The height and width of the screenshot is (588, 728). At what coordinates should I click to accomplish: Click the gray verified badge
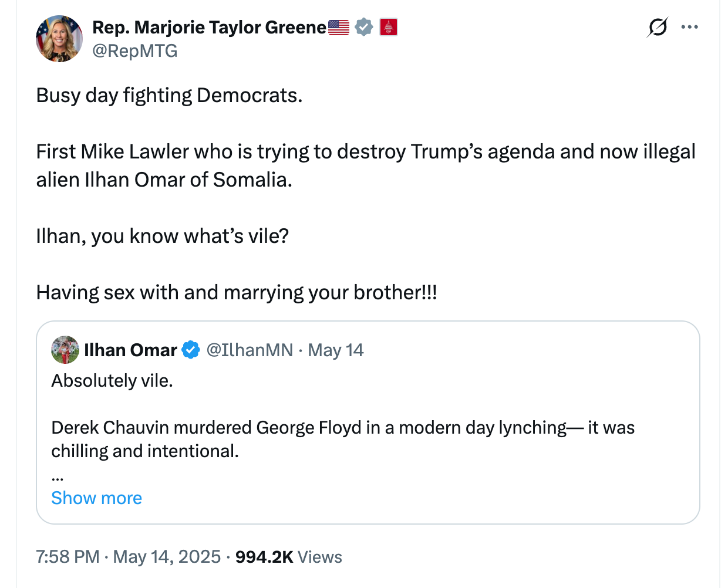364,27
